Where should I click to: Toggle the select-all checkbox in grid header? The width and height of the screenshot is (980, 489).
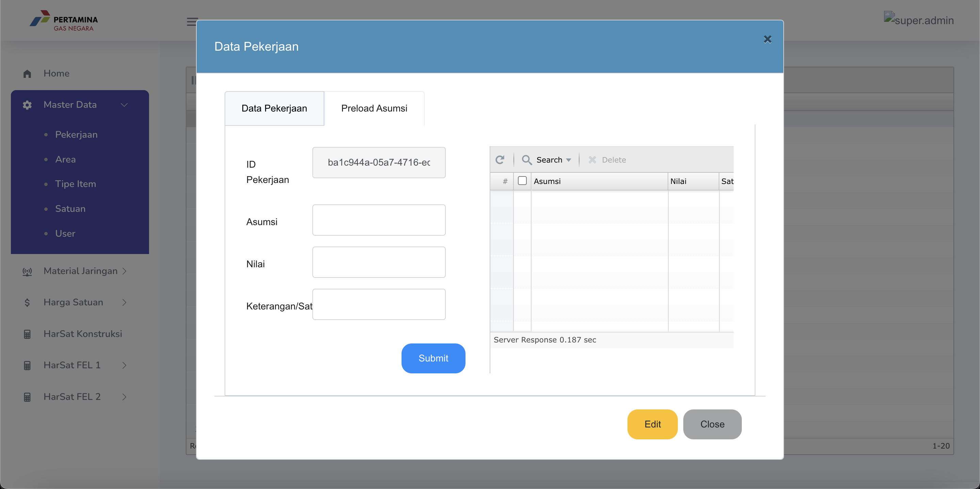pyautogui.click(x=522, y=181)
